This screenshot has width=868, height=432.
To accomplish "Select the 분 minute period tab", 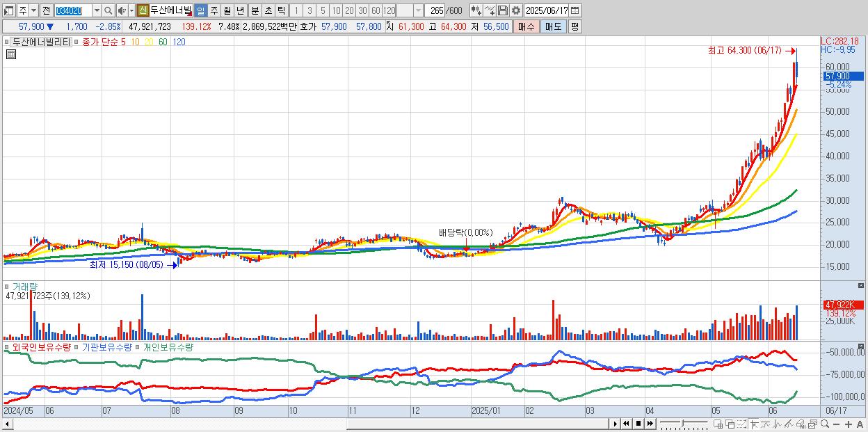I will pyautogui.click(x=255, y=10).
